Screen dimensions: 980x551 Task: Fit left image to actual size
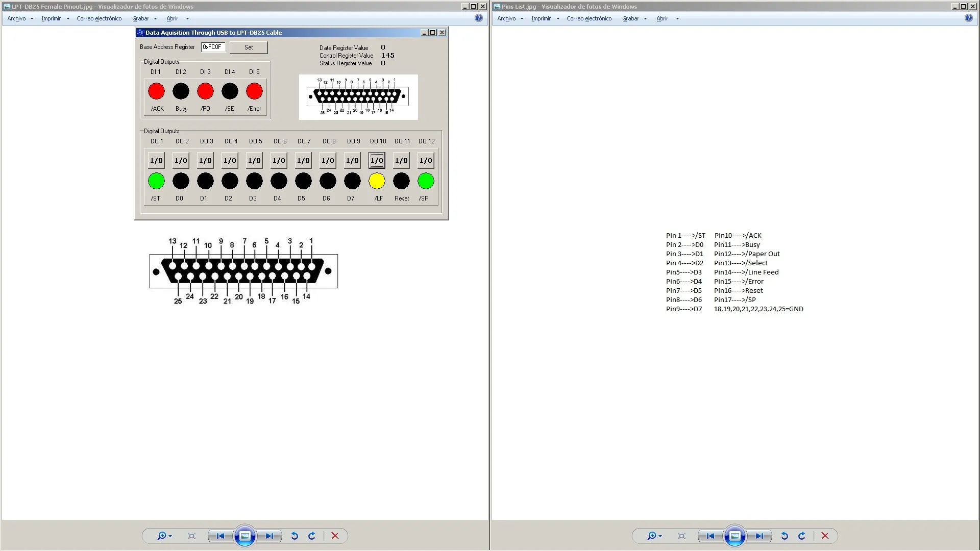(191, 536)
